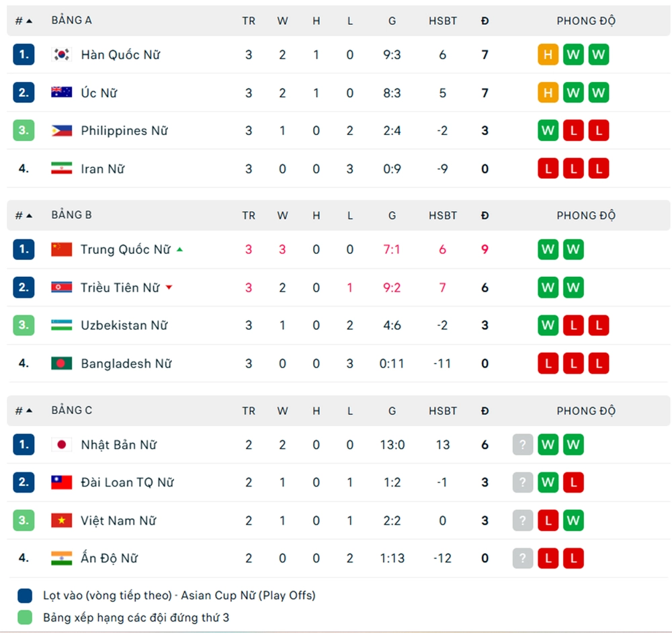Click the HSBT column header in Bảng B
This screenshot has width=672, height=633.
point(442,216)
